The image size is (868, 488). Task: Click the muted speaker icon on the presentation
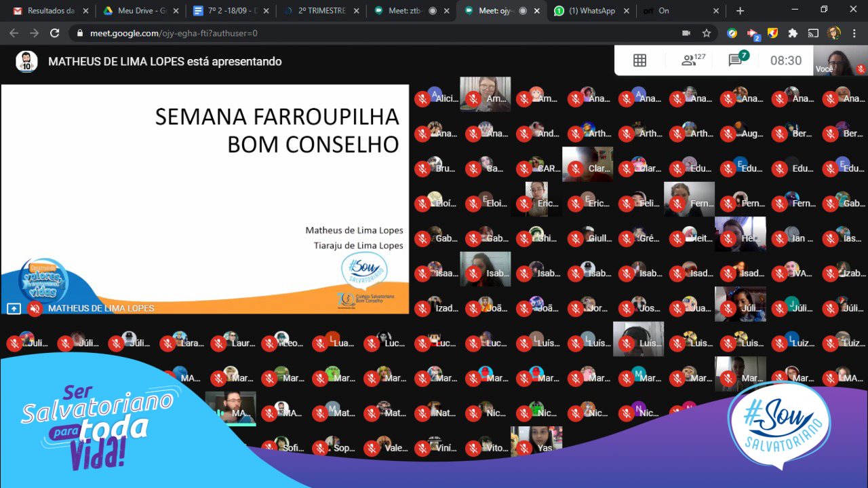35,308
